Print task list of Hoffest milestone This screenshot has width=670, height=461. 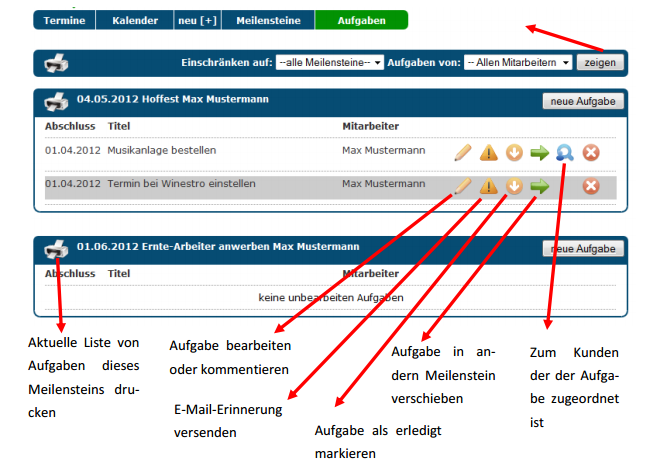pyautogui.click(x=58, y=101)
